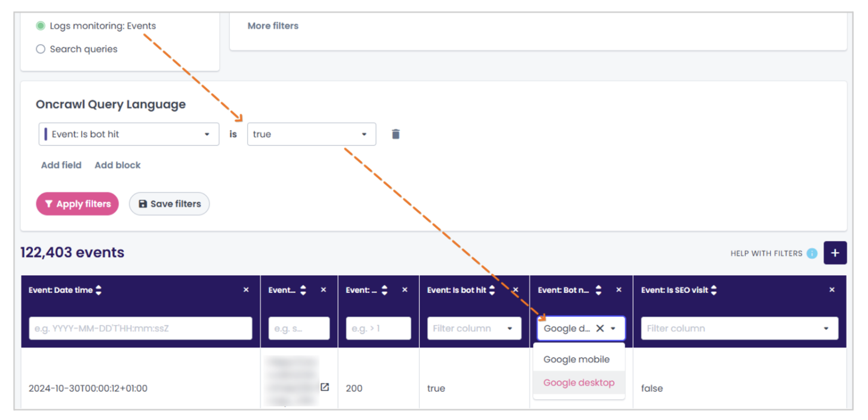Screen dimensions: 868x420
Task: Click the plus button to add column
Action: [835, 253]
